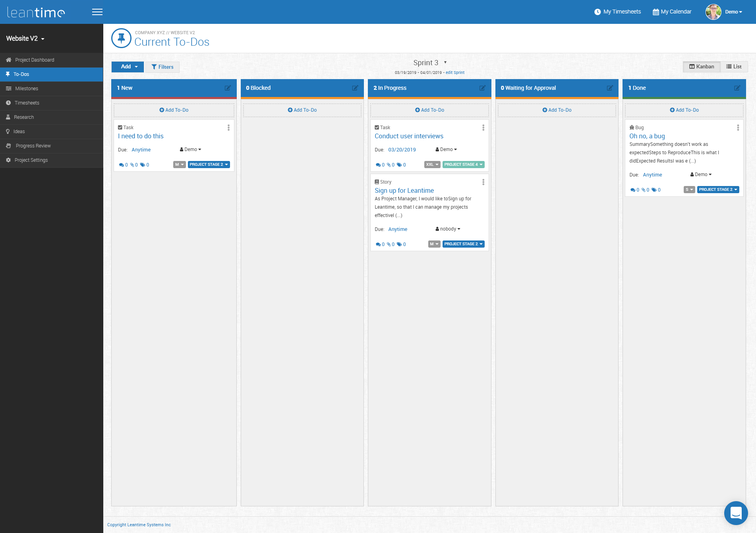Switch to Kanban view

702,67
